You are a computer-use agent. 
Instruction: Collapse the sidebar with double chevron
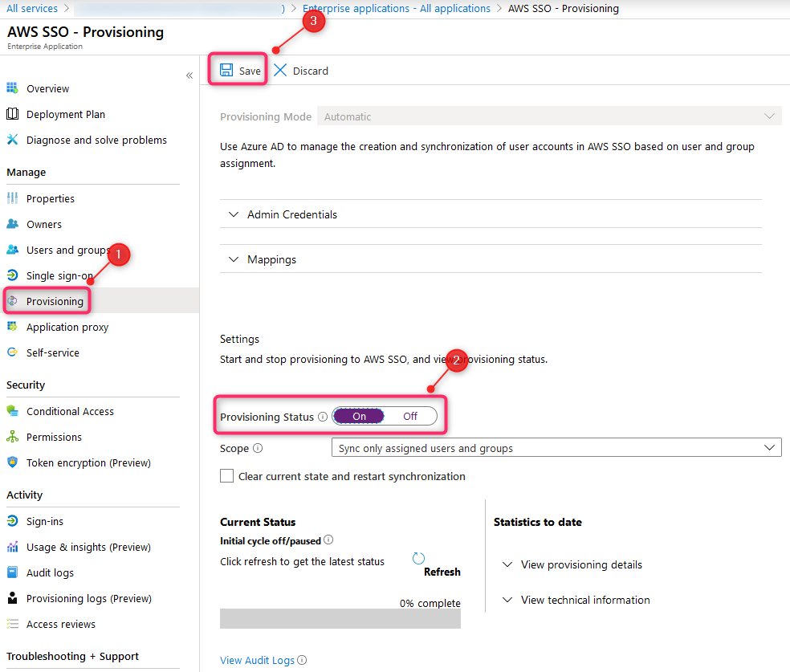pos(189,75)
